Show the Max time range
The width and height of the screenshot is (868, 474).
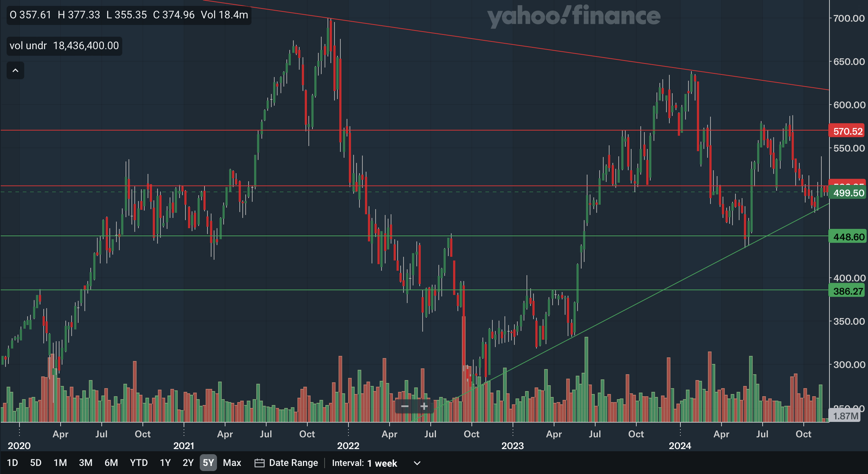pyautogui.click(x=232, y=463)
